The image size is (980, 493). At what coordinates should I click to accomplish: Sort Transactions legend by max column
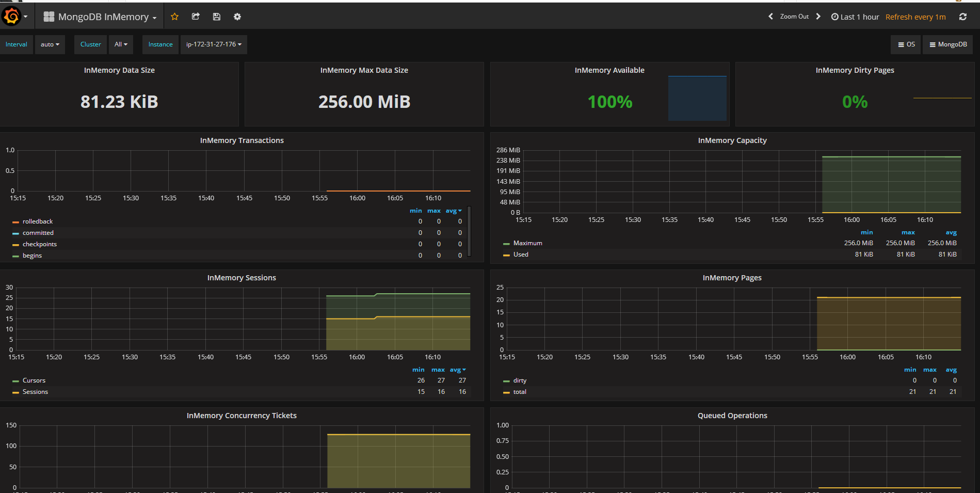tap(434, 211)
